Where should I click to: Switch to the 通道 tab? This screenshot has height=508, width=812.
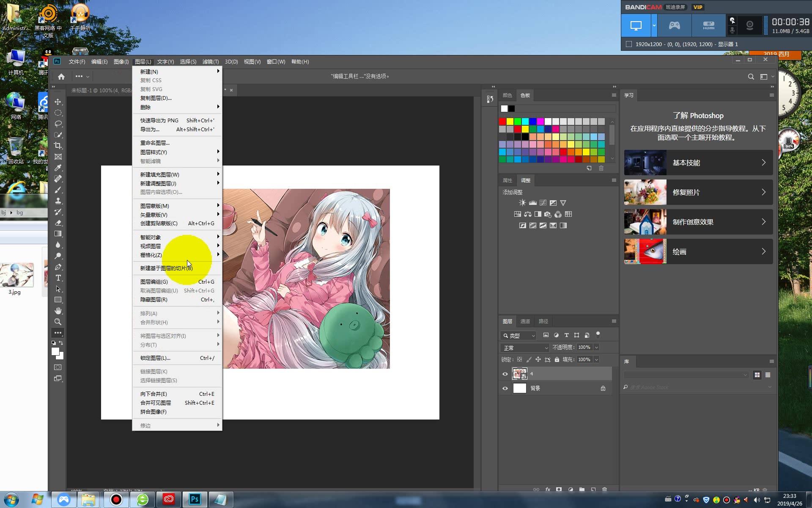pyautogui.click(x=525, y=321)
